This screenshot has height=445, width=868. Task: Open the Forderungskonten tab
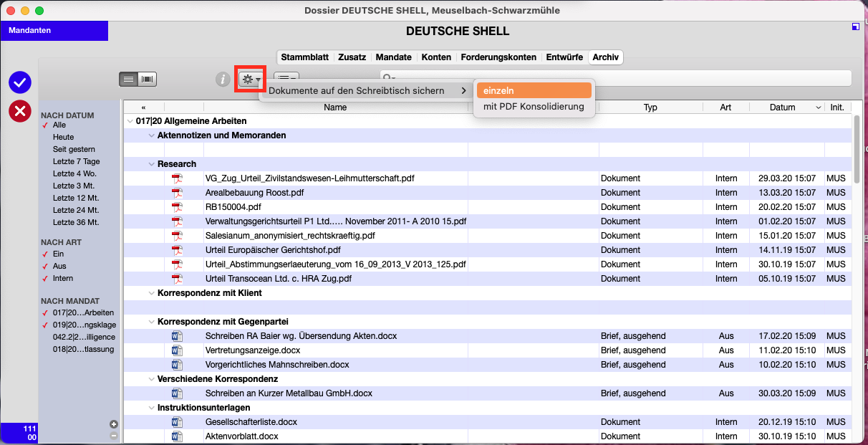pyautogui.click(x=498, y=57)
